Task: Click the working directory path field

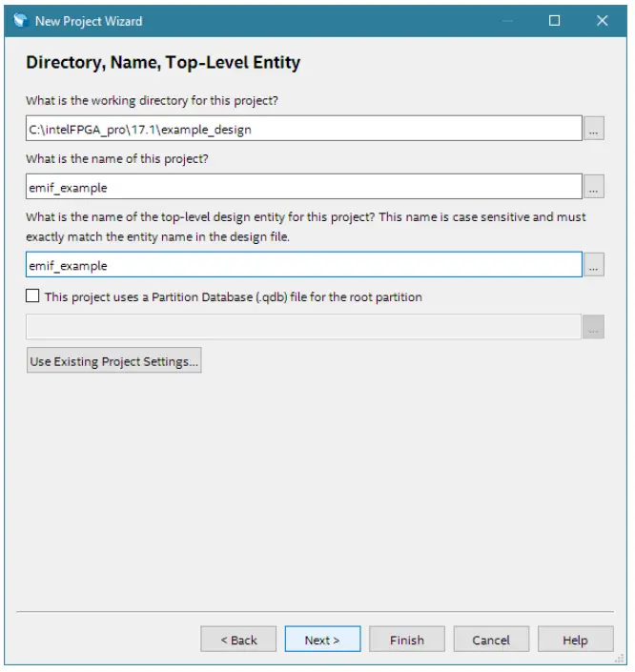Action: click(303, 129)
